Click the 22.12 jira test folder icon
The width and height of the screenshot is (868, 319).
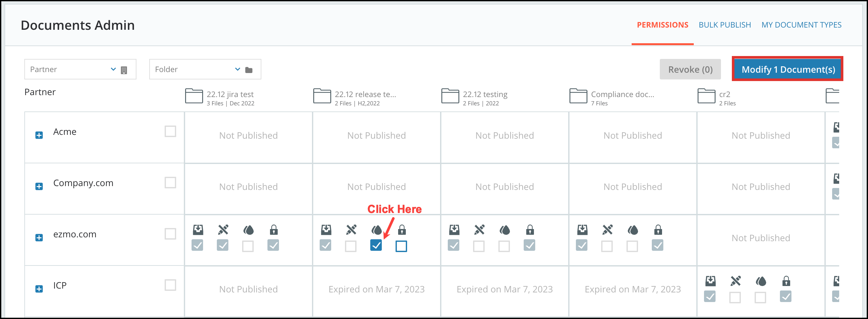pos(194,96)
